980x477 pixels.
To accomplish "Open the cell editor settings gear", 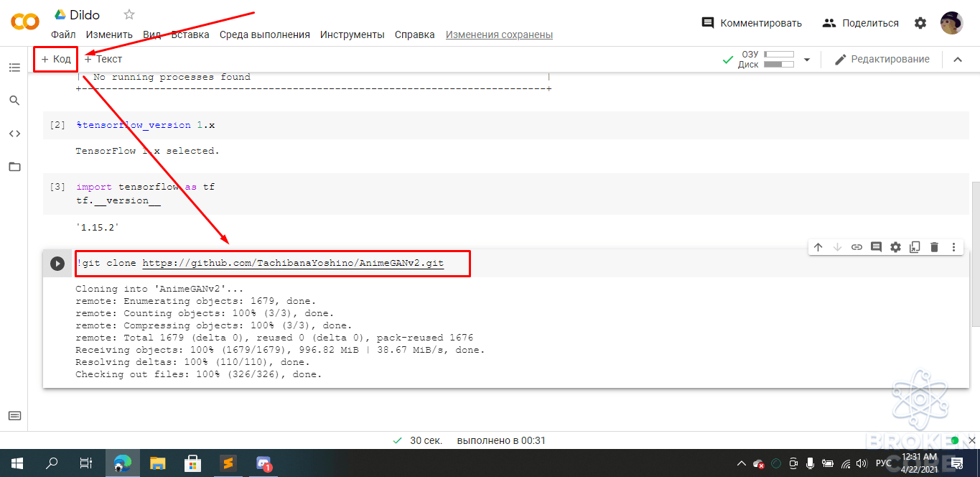I will [x=895, y=247].
